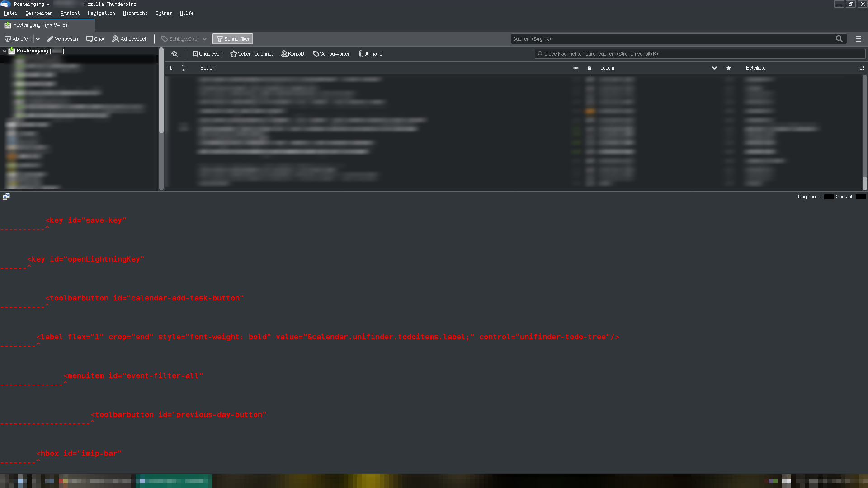Click the Verfassen button

(62, 39)
